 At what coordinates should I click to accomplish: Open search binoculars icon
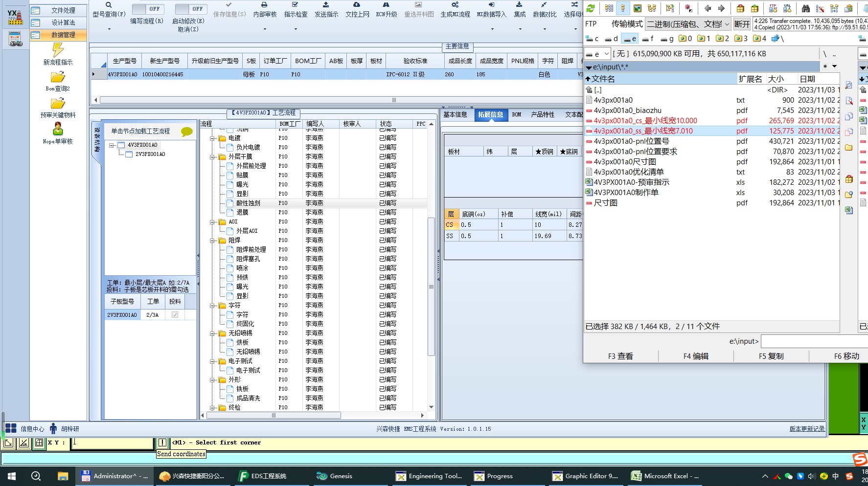coord(805,8)
